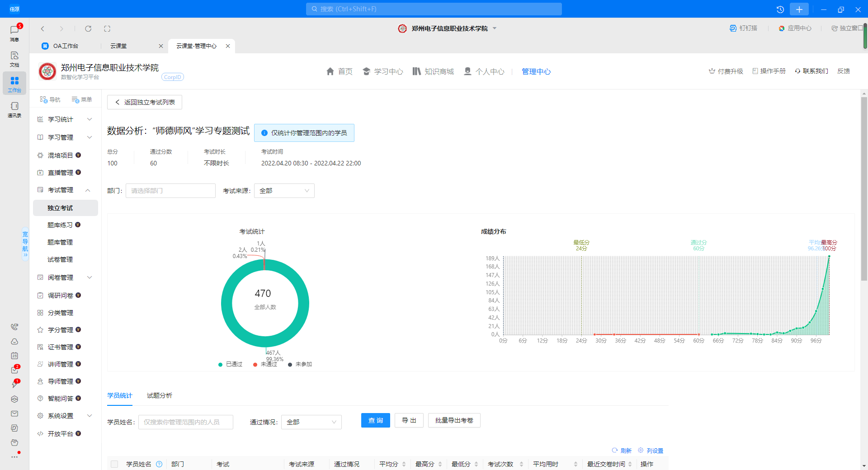Expand the 阅卷管理 menu group
The width and height of the screenshot is (868, 470).
tap(66, 277)
